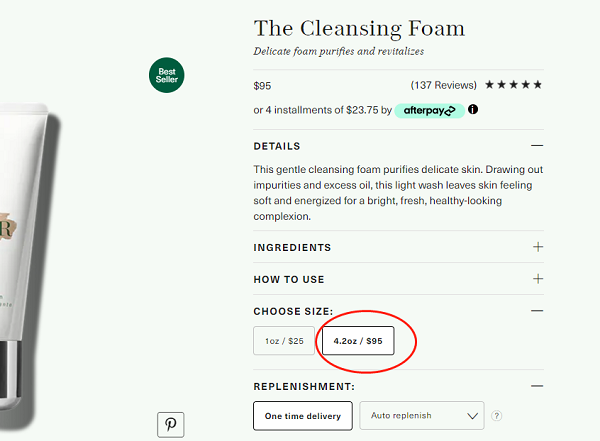Open the Auto replenish dropdown

(x=422, y=416)
